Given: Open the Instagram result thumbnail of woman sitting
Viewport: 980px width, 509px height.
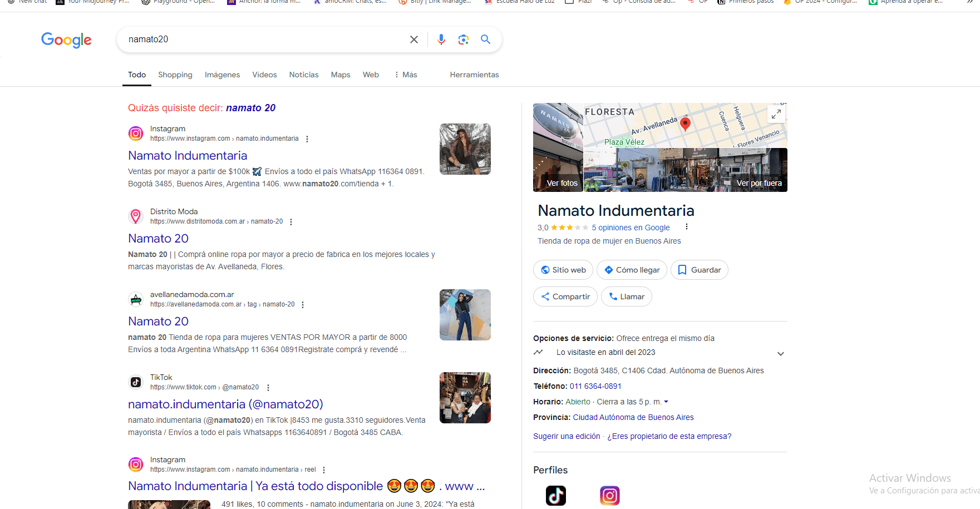Looking at the screenshot, I should click(x=465, y=149).
